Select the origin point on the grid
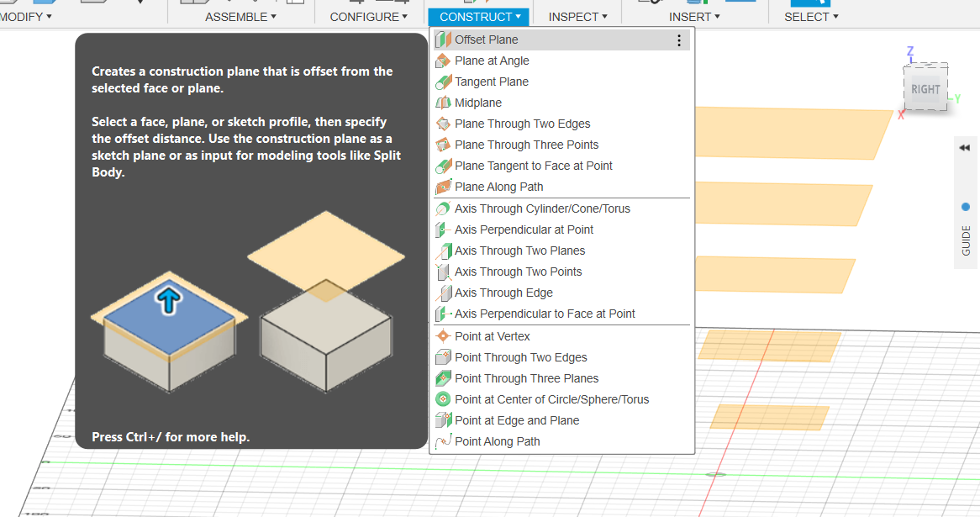This screenshot has width=980, height=517. coord(715,474)
